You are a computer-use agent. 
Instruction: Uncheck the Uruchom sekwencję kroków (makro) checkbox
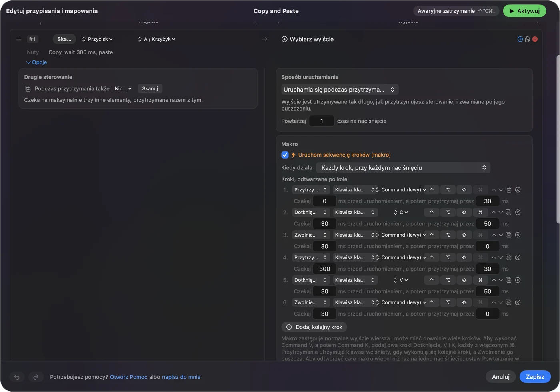(285, 155)
